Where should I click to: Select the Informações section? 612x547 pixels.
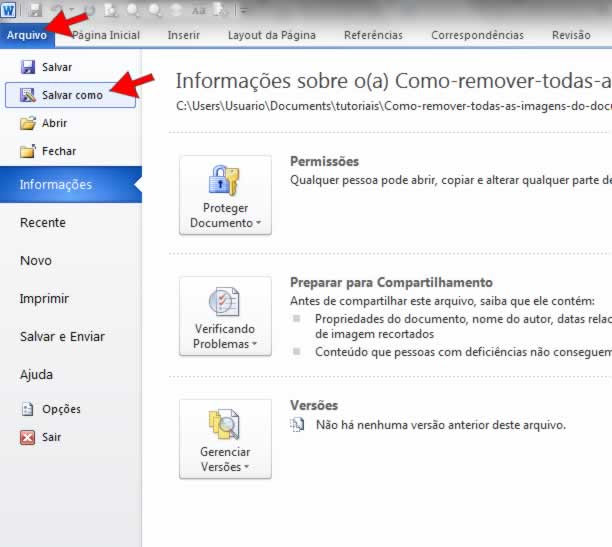coord(71,184)
